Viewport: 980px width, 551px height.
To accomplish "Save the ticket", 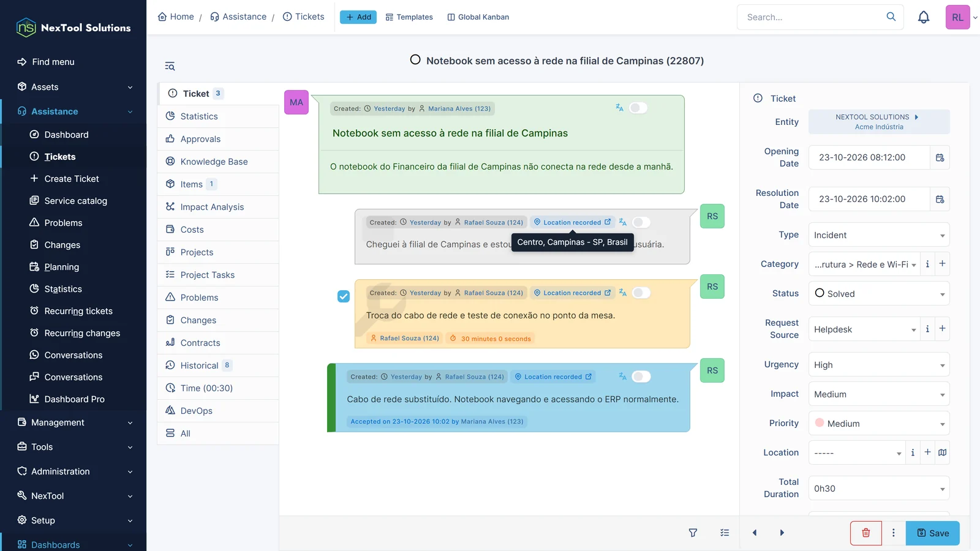I will point(933,533).
